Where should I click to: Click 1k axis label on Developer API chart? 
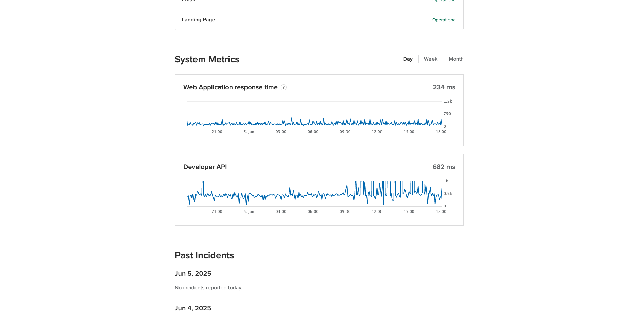tap(446, 181)
